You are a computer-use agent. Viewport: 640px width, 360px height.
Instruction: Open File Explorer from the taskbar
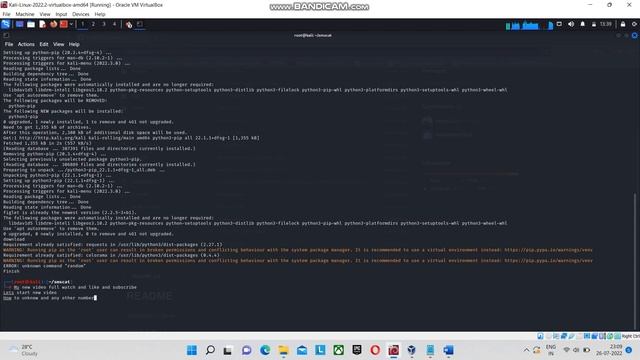283,350
